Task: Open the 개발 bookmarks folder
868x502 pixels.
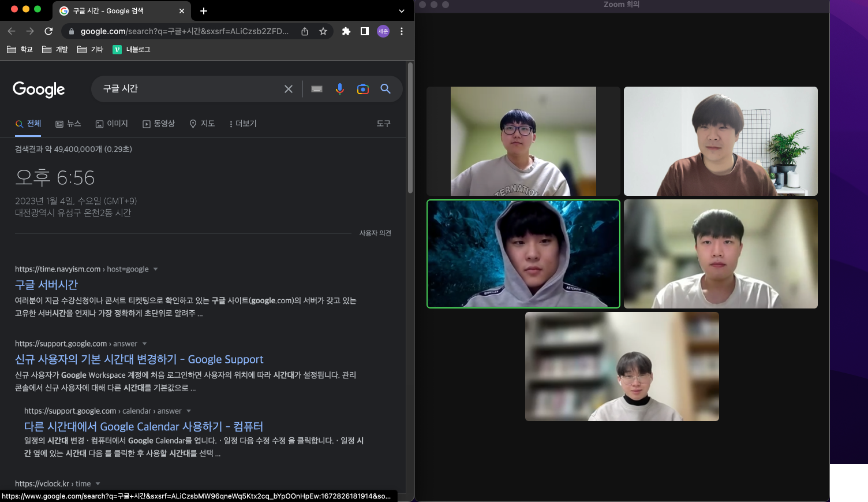Action: point(55,50)
